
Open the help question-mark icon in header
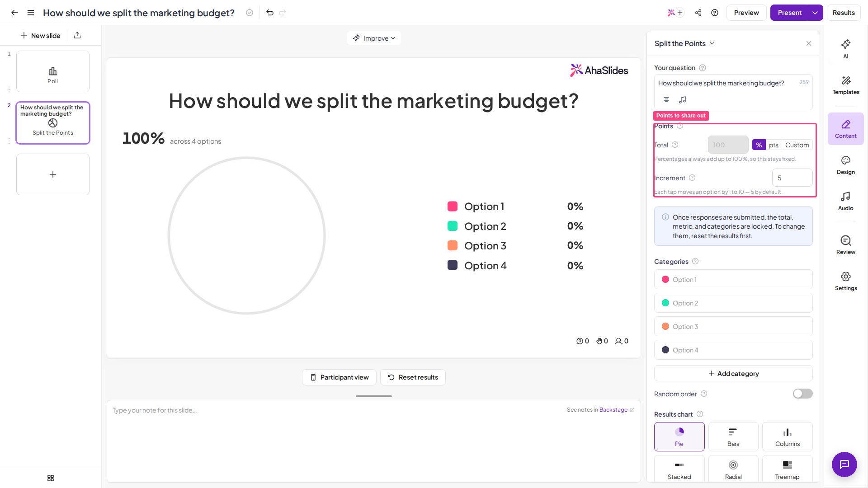[x=715, y=13]
